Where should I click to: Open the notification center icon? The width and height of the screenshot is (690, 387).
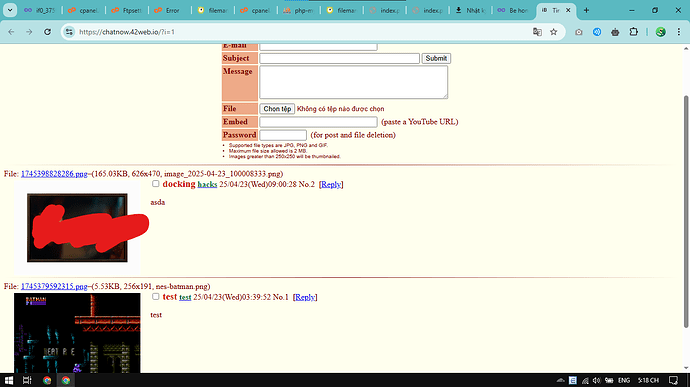click(673, 380)
